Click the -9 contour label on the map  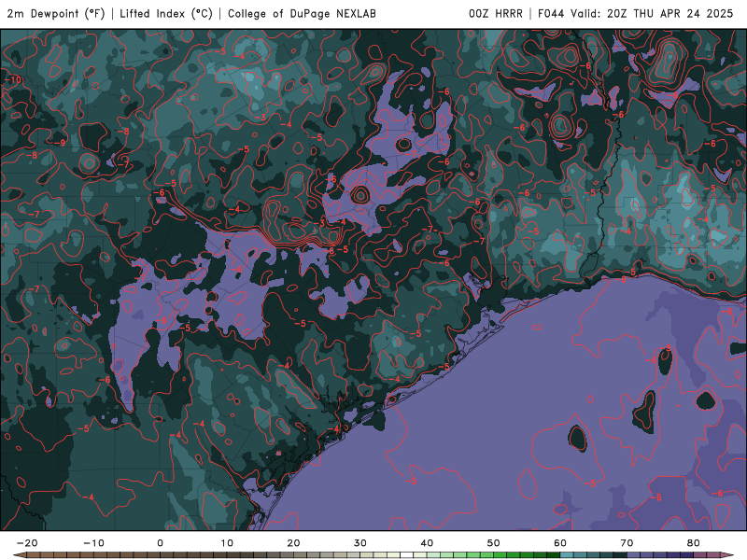60,143
